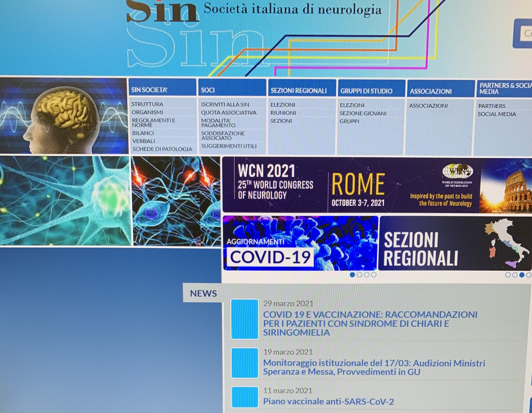
Task: Open SEZIONI link under Sezioni Regionali
Action: click(x=281, y=121)
